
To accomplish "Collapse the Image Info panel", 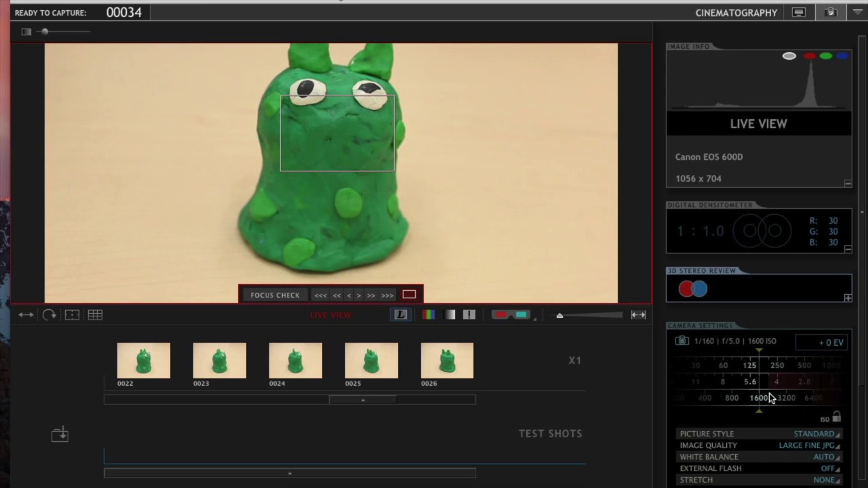I will pos(848,183).
